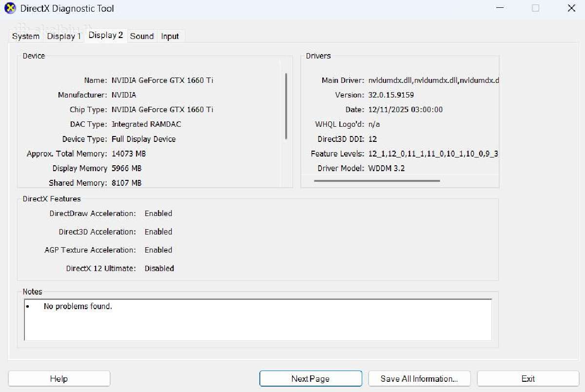The image size is (585, 392).
Task: Advance with the Next Page button
Action: pyautogui.click(x=311, y=379)
